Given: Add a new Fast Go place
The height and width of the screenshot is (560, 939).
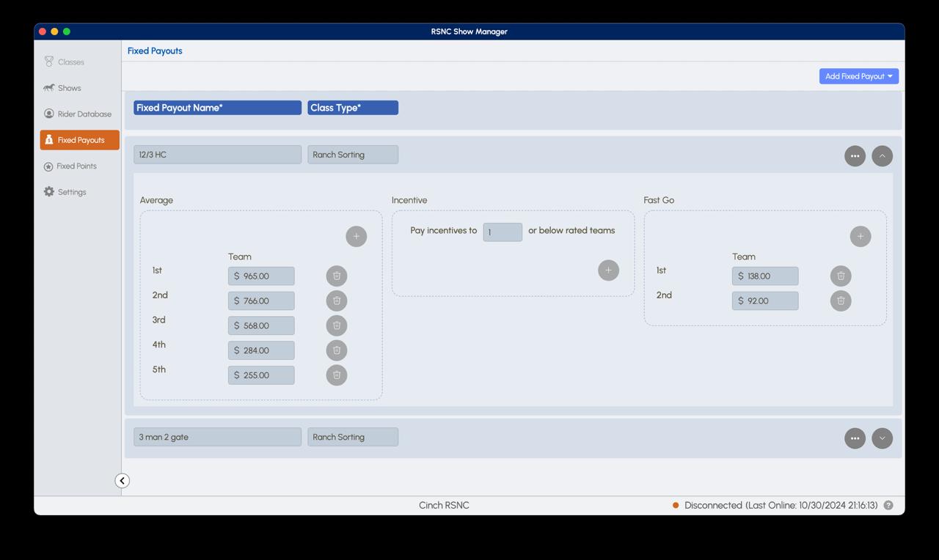Looking at the screenshot, I should click(860, 236).
